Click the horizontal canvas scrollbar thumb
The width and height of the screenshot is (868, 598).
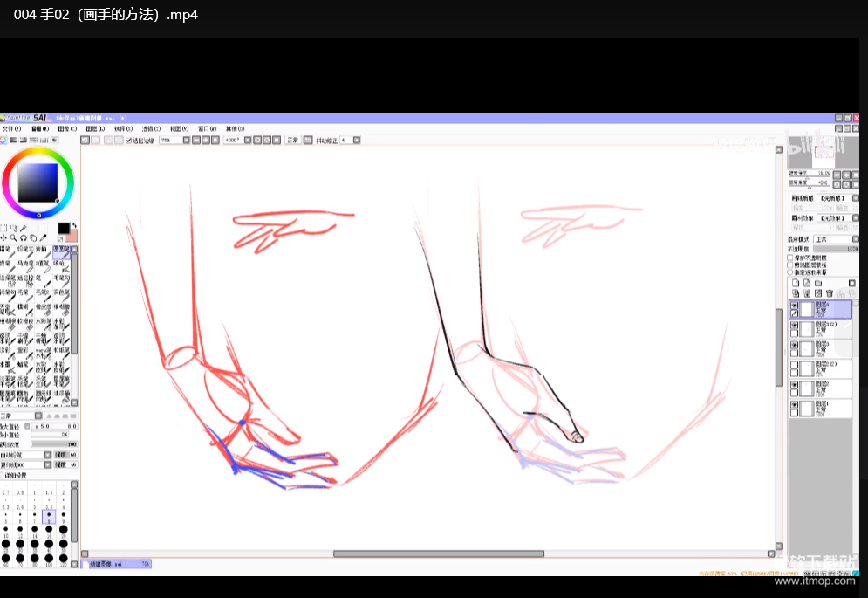pyautogui.click(x=438, y=553)
